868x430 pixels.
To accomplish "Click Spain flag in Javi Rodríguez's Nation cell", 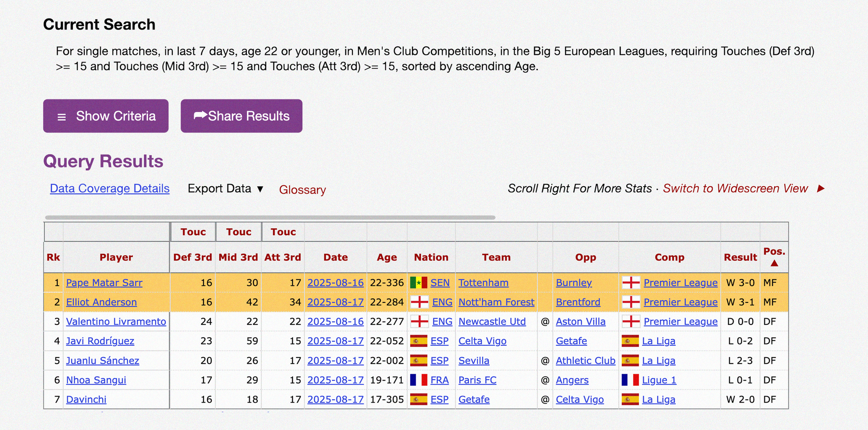I will tap(418, 341).
